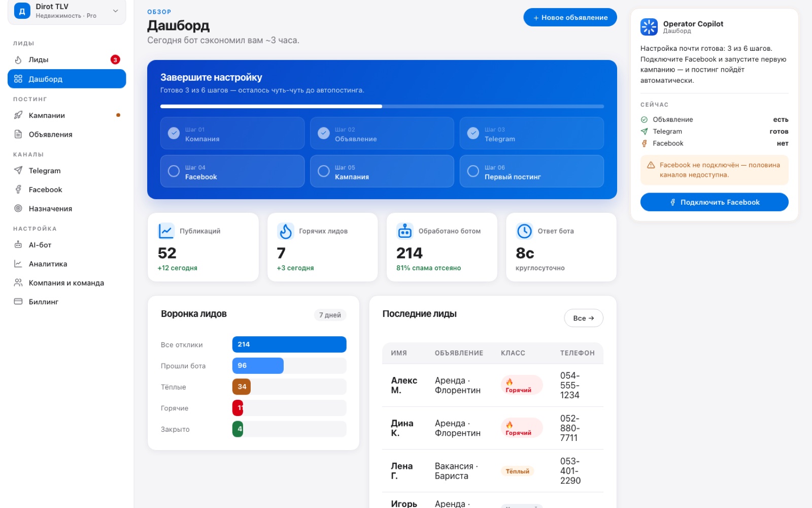Click the Назначения target icon

point(18,208)
